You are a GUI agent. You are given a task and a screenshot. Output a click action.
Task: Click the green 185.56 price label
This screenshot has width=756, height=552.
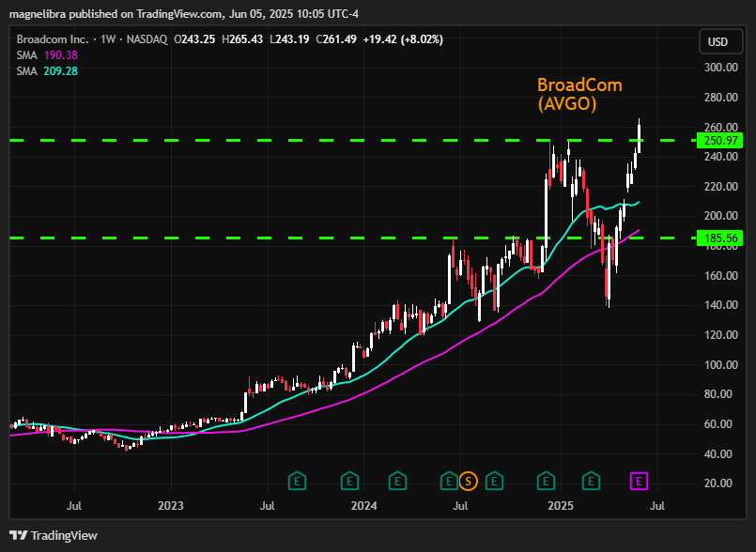[x=721, y=238]
